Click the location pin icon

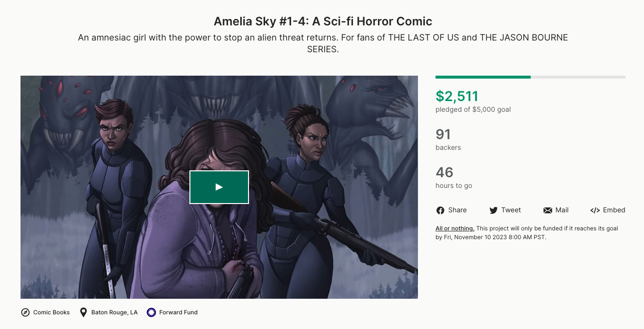(83, 312)
